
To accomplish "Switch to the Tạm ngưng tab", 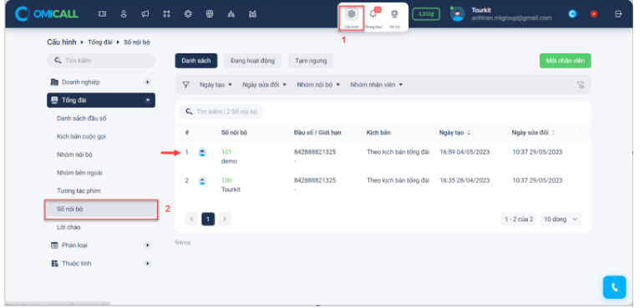I will [x=311, y=61].
